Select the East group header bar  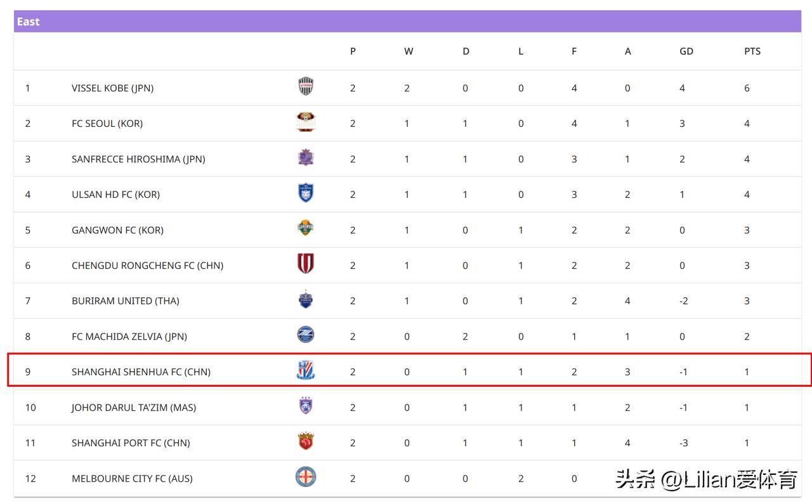[x=407, y=22]
